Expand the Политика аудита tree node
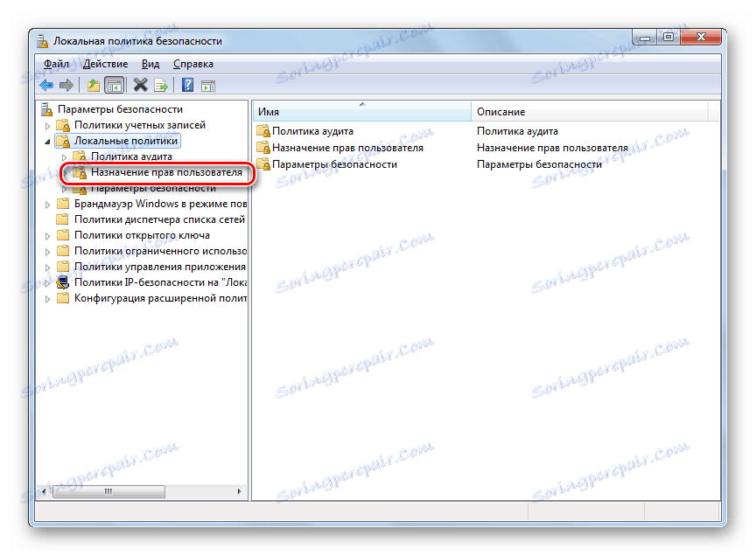The image size is (756, 556). (x=64, y=157)
